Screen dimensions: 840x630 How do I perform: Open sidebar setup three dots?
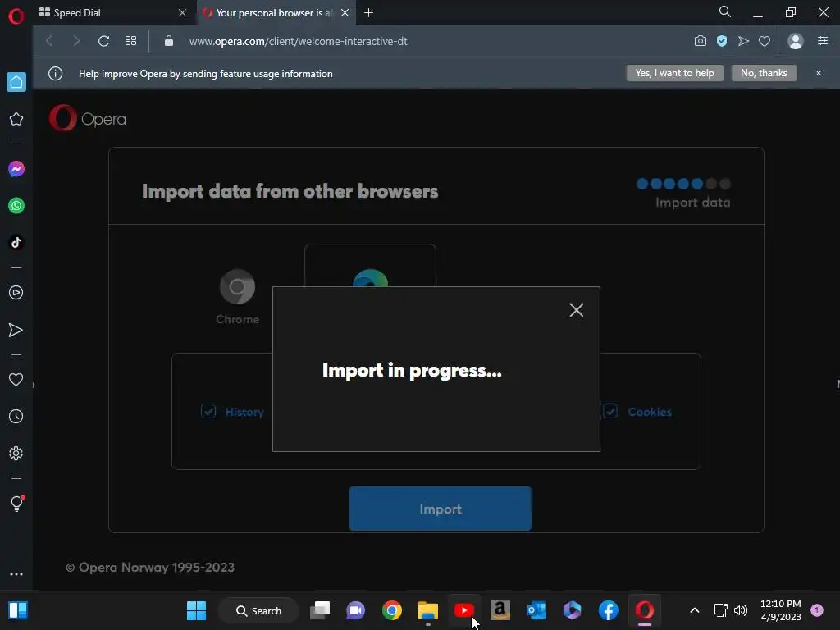click(16, 573)
